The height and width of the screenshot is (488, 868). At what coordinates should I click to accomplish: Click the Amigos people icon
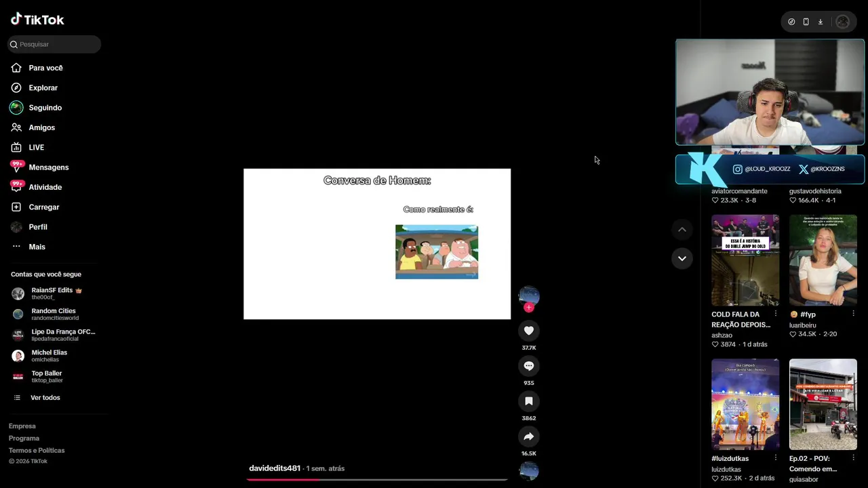tap(16, 127)
